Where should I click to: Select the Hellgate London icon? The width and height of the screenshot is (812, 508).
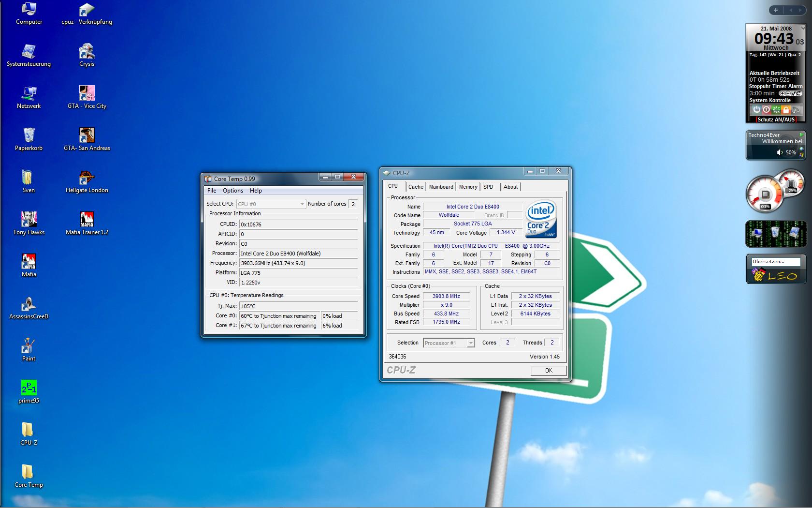point(87,181)
